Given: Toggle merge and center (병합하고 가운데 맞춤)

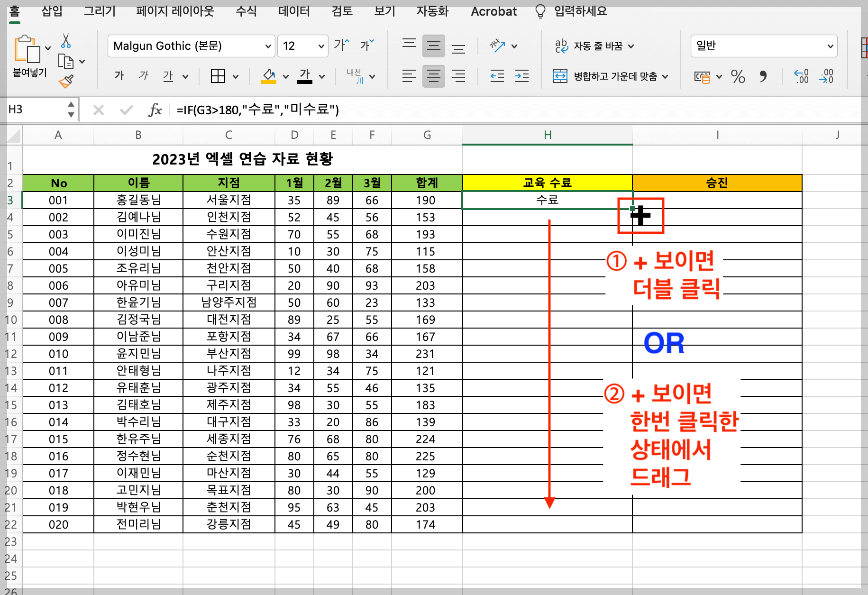Looking at the screenshot, I should [611, 76].
